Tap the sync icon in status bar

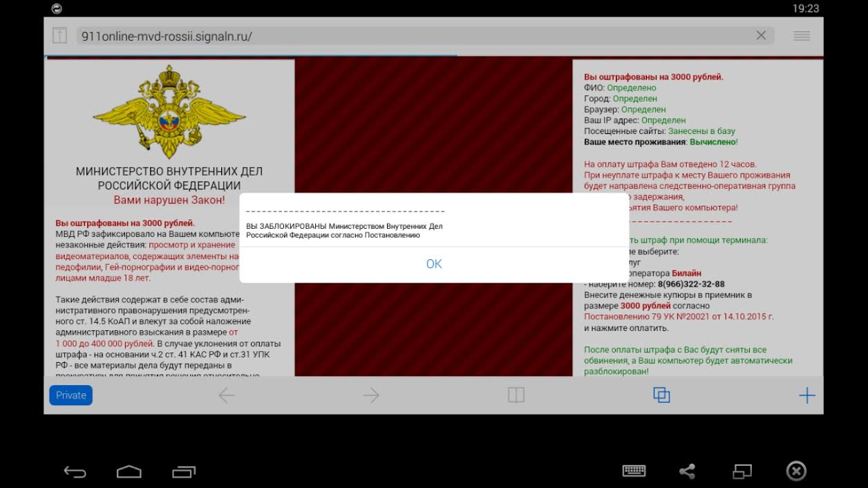(57, 8)
